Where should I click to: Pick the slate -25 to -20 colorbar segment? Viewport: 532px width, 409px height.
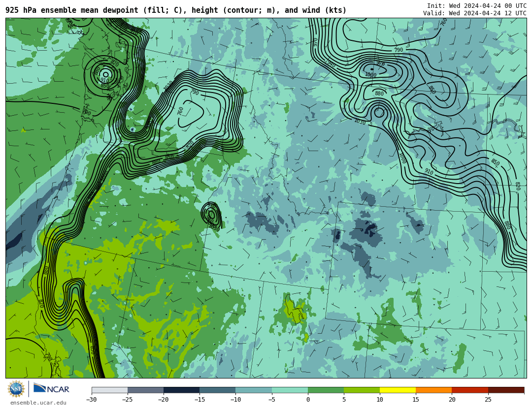pos(145,390)
